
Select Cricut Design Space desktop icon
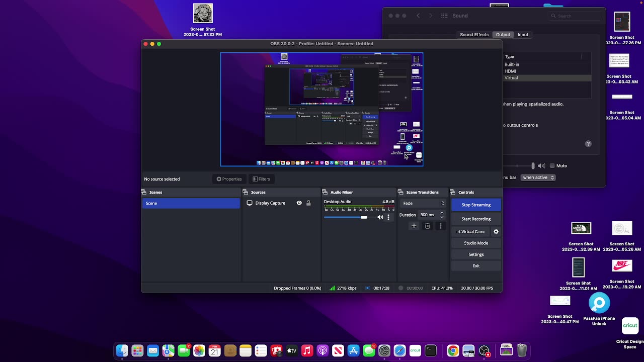tap(630, 326)
